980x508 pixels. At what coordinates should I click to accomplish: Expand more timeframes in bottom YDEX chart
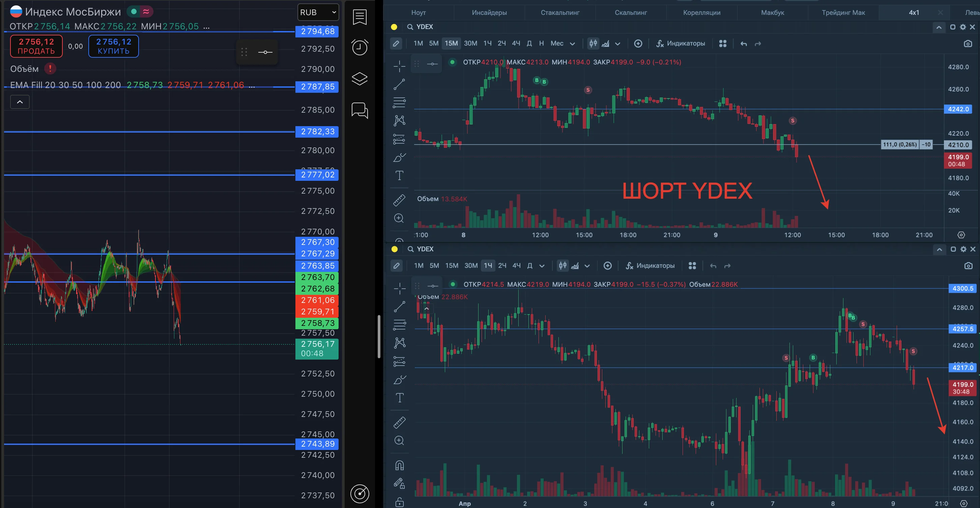(542, 266)
